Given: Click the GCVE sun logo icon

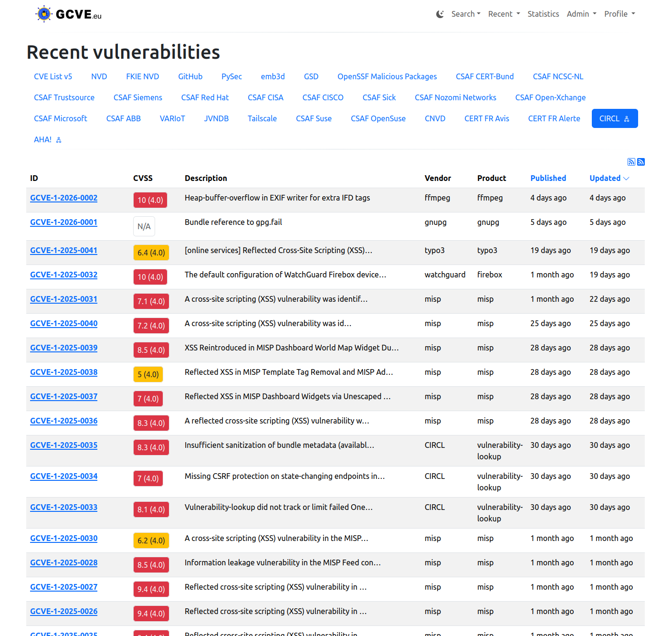Looking at the screenshot, I should click(x=44, y=14).
